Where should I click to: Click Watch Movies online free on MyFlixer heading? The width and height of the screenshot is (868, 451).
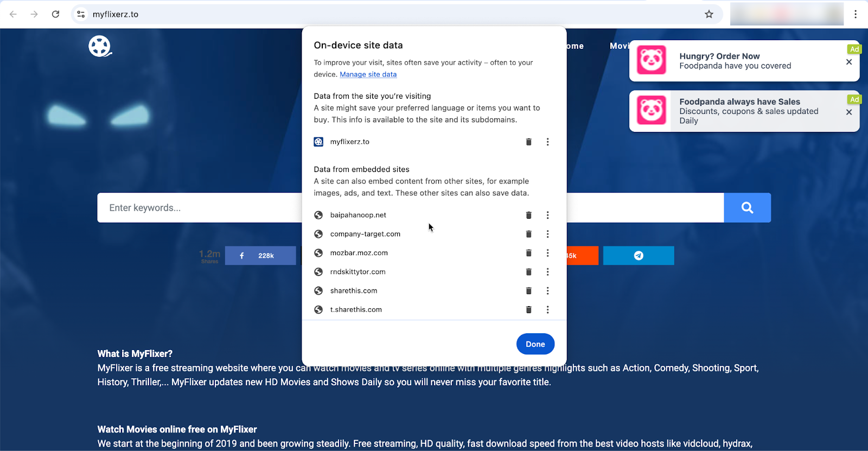click(177, 429)
